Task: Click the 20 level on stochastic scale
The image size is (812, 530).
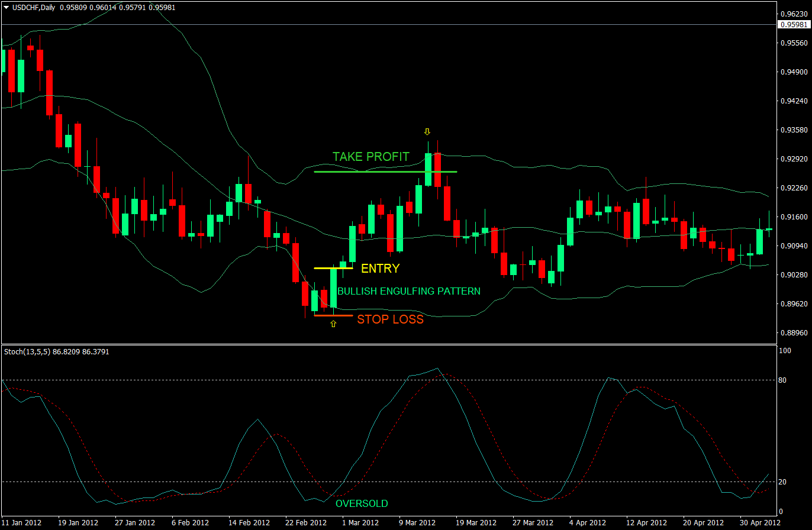Action: pyautogui.click(x=782, y=482)
